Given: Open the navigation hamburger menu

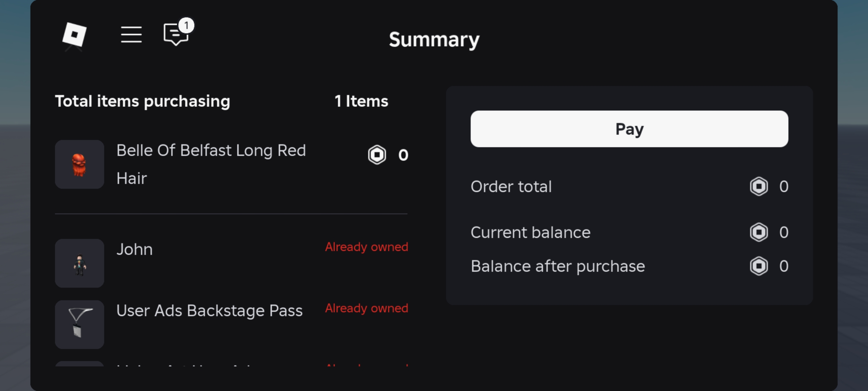Looking at the screenshot, I should click(131, 35).
